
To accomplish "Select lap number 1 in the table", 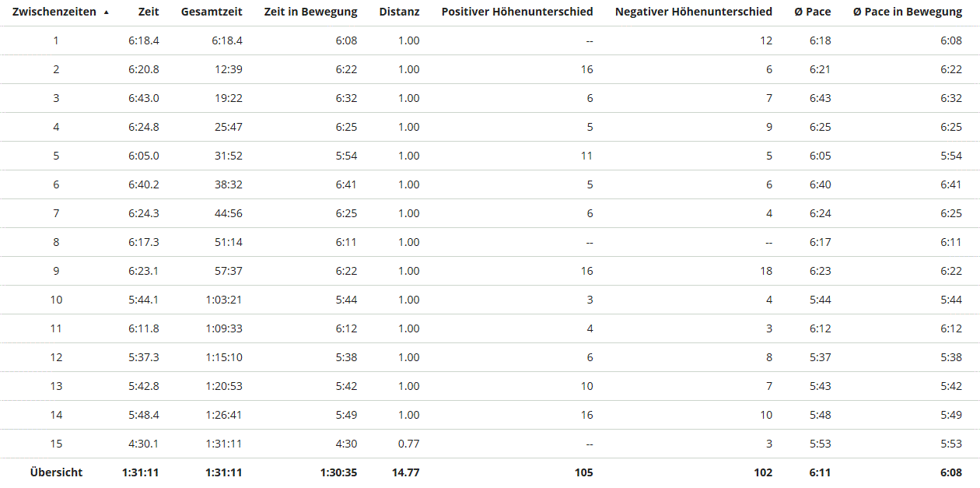I will click(x=56, y=40).
